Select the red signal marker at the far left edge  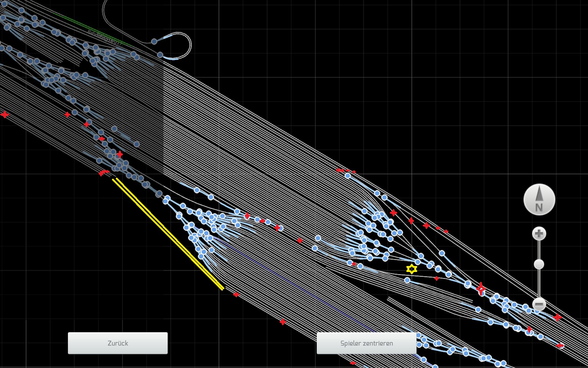point(5,115)
